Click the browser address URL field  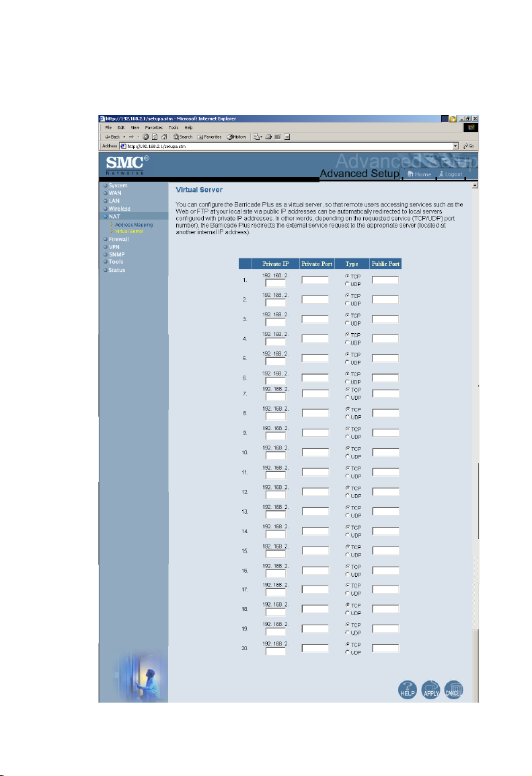click(x=287, y=146)
